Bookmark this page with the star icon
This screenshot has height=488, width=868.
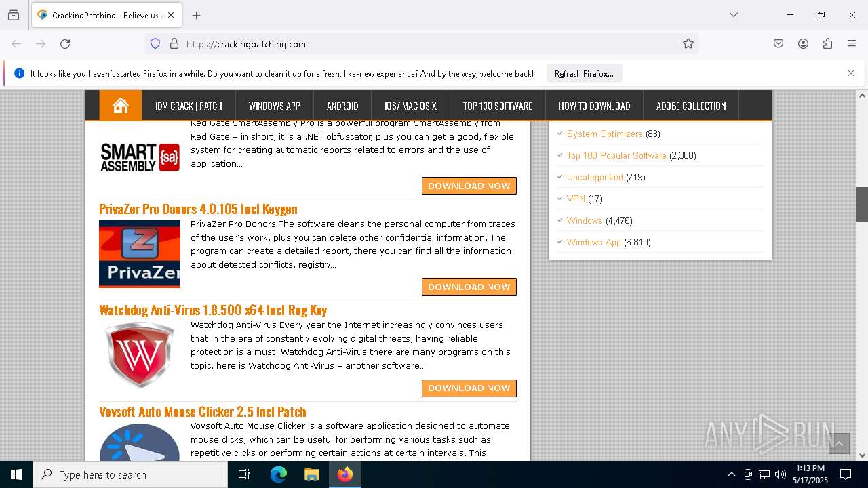(x=688, y=44)
